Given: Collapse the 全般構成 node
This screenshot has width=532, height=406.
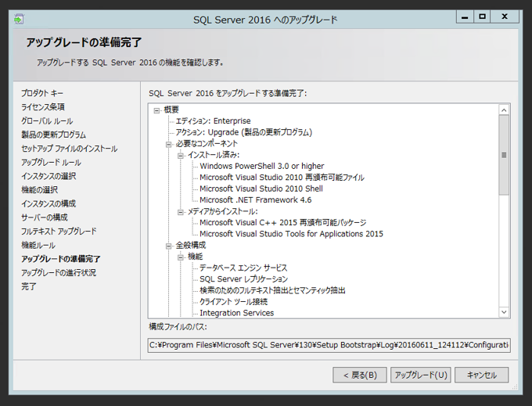Looking at the screenshot, I should pos(168,246).
